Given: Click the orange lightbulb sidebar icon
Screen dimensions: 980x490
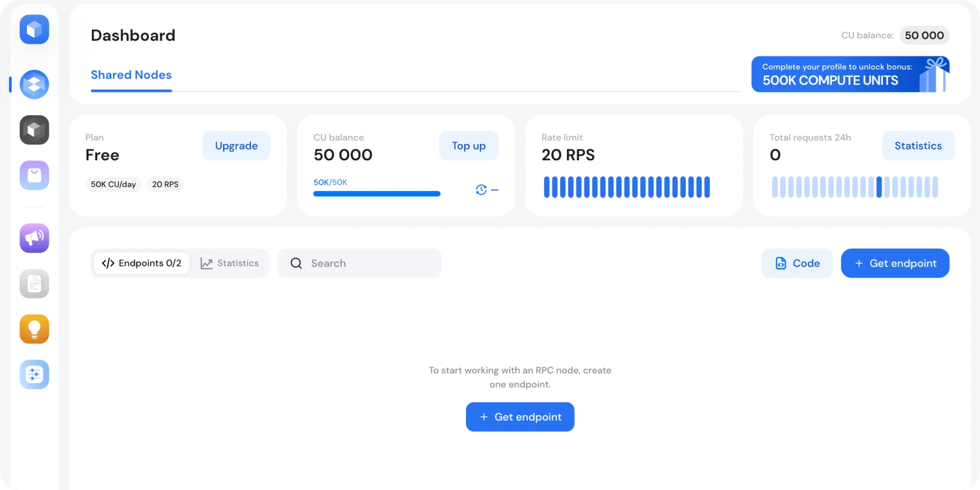Looking at the screenshot, I should tap(34, 329).
